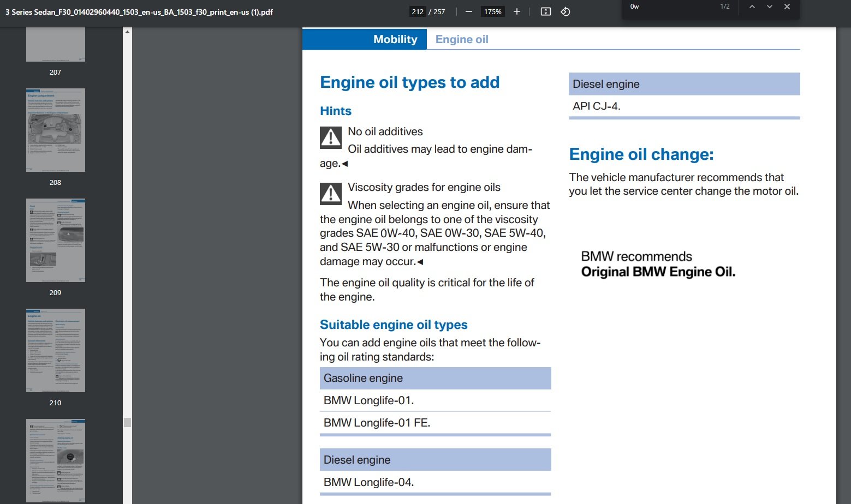The height and width of the screenshot is (504, 851).
Task: Open page 209 thumbnail
Action: (x=56, y=240)
